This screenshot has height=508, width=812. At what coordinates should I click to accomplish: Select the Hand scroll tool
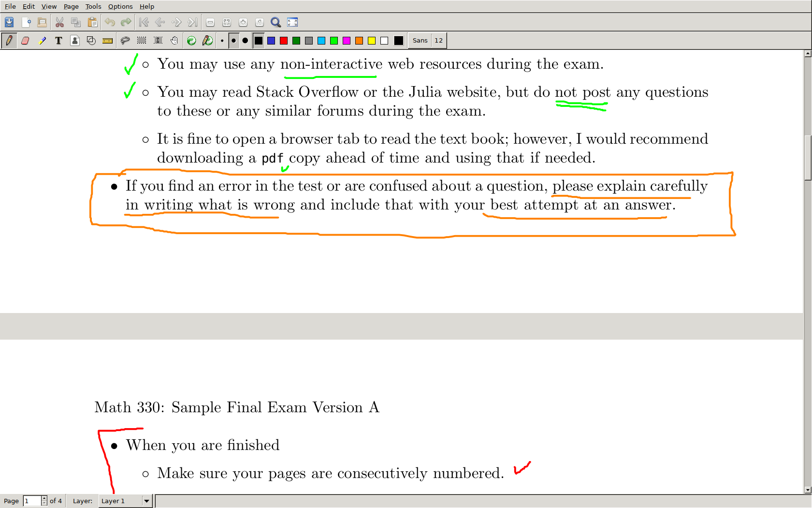(174, 41)
